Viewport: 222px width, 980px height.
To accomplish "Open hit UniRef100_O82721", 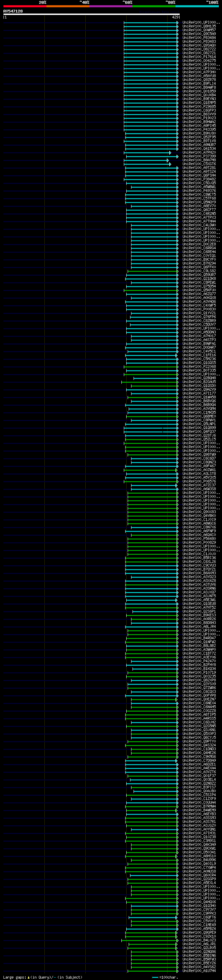I will [199, 53].
